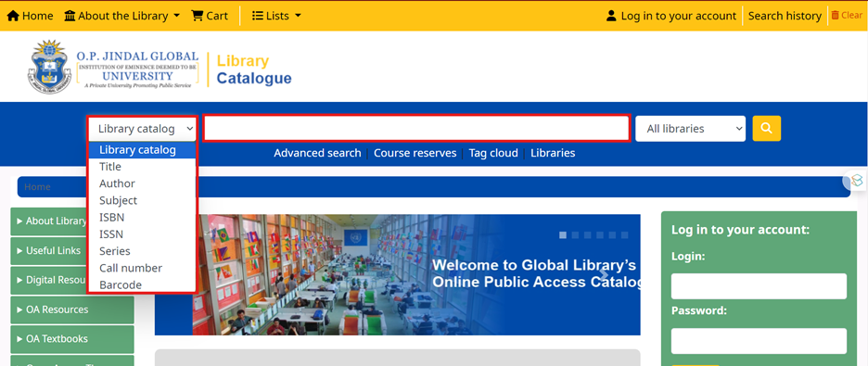Choose Series from search type list
This screenshot has height=366, width=868.
click(x=142, y=251)
